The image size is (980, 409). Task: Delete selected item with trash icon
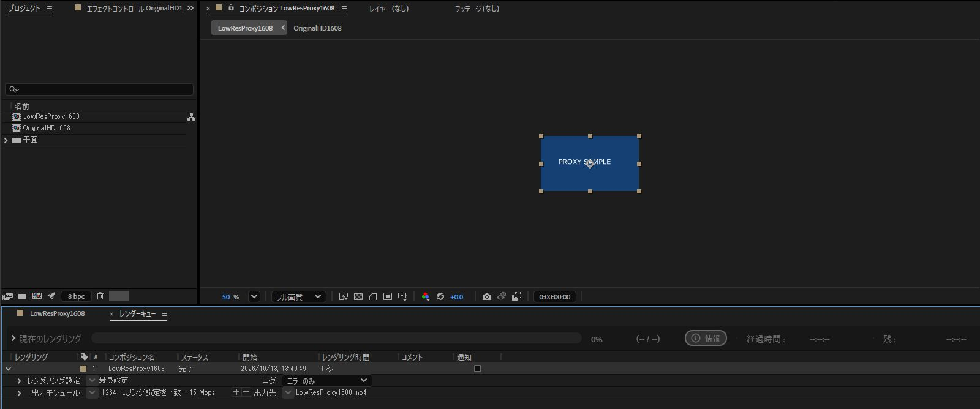coord(100,296)
